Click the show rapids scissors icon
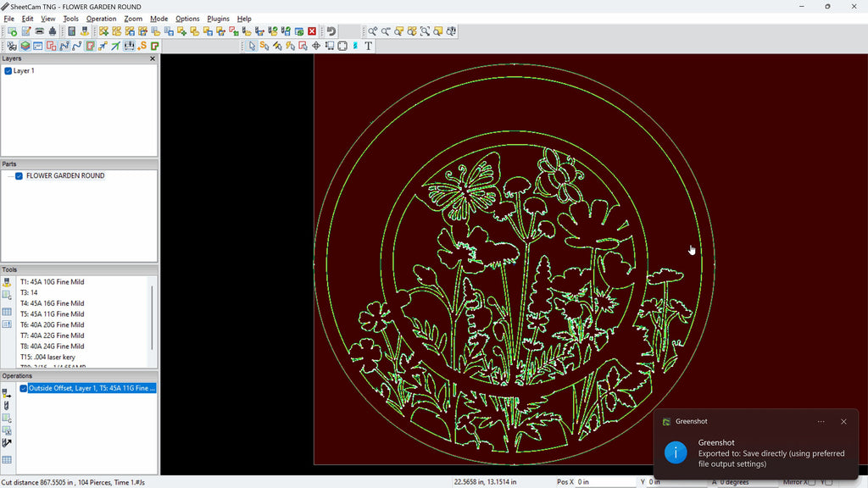 11,46
